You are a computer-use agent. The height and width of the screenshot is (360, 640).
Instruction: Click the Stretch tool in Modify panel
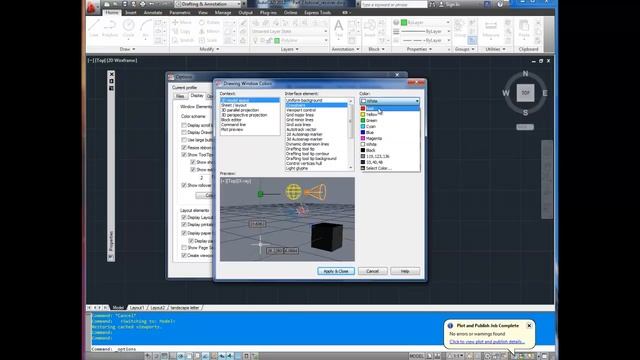183,40
